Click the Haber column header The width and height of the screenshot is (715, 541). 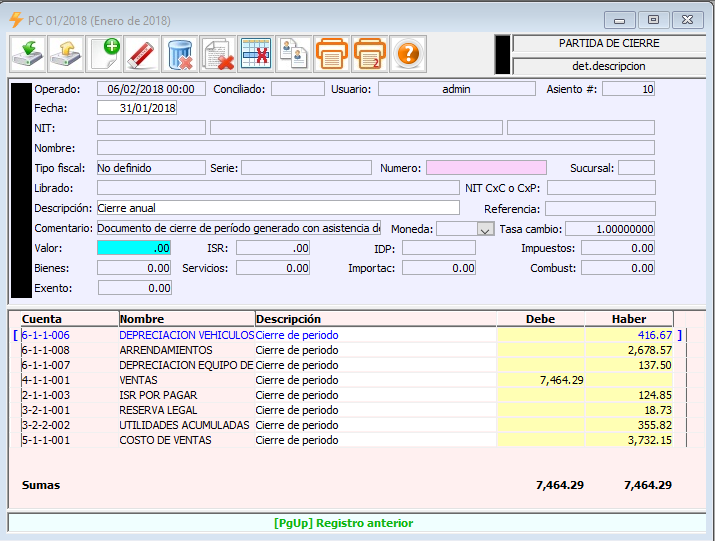tap(629, 319)
